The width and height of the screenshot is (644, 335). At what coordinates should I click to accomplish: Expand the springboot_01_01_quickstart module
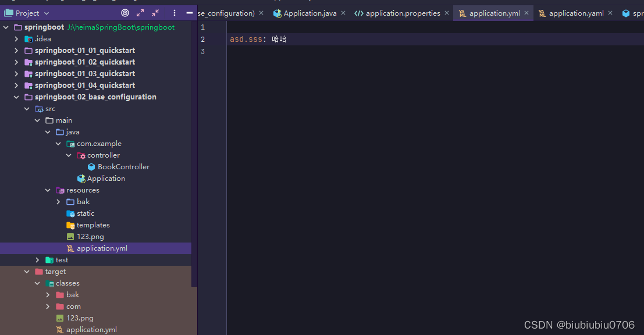(16, 50)
